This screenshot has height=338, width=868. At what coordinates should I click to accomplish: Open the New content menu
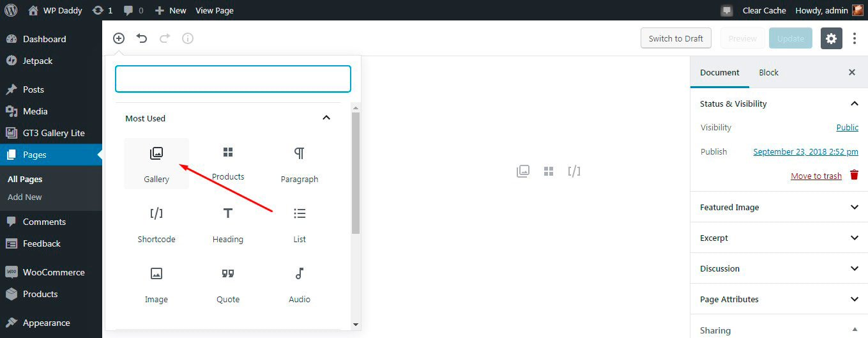171,10
